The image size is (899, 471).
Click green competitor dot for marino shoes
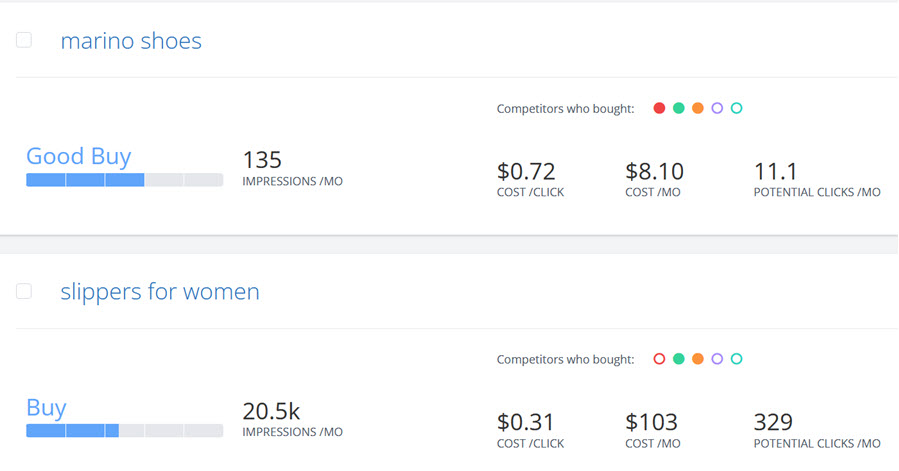[678, 108]
